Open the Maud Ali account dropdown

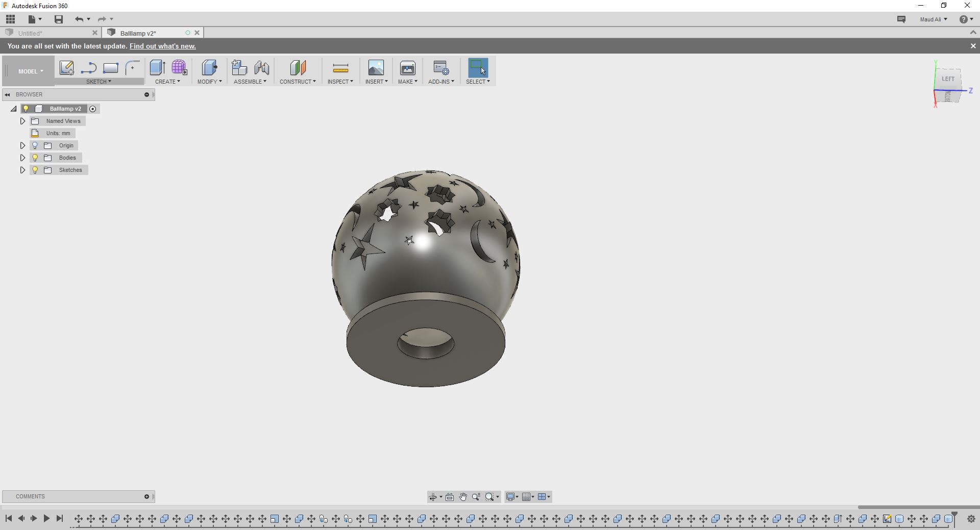point(934,19)
